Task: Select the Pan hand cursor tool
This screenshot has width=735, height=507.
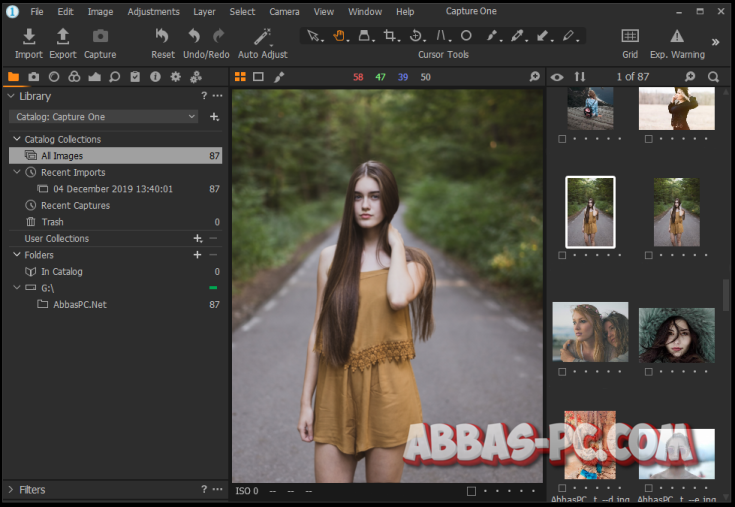Action: [x=340, y=36]
